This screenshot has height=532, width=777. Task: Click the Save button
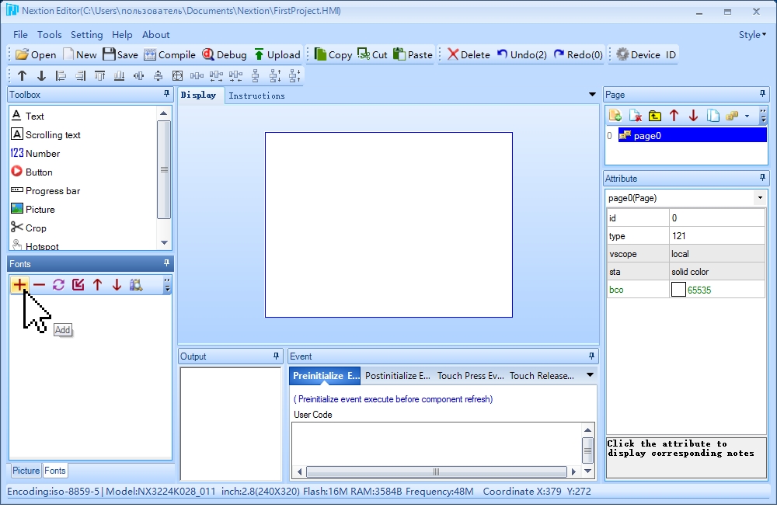(x=120, y=54)
